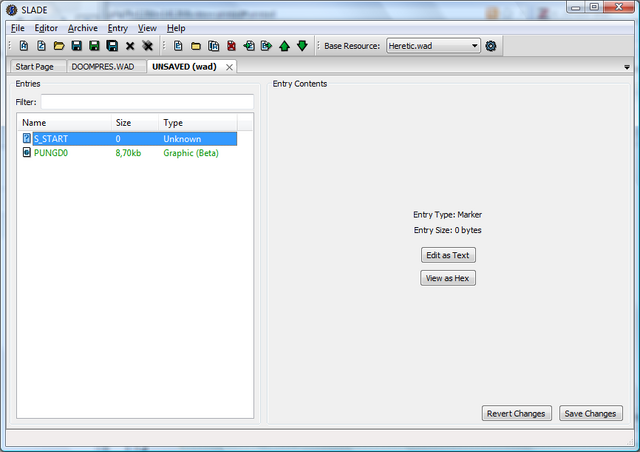Image resolution: width=640 pixels, height=452 pixels.
Task: Open the File menu
Action: (x=18, y=28)
